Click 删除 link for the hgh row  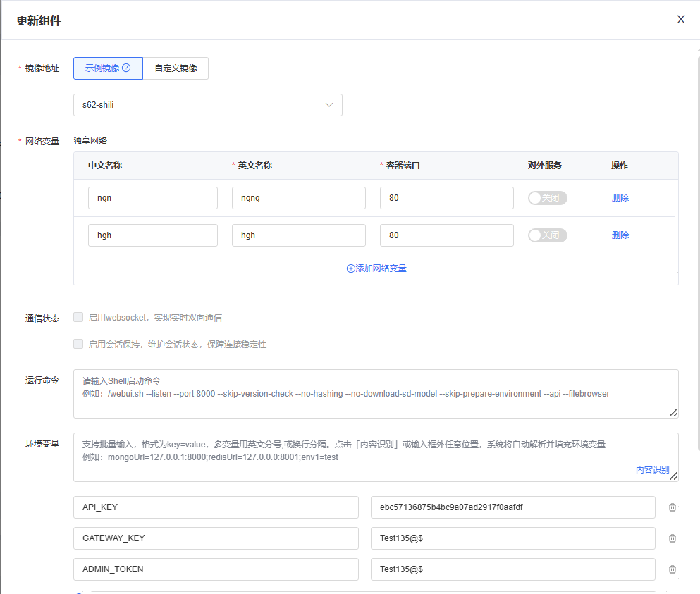click(620, 235)
